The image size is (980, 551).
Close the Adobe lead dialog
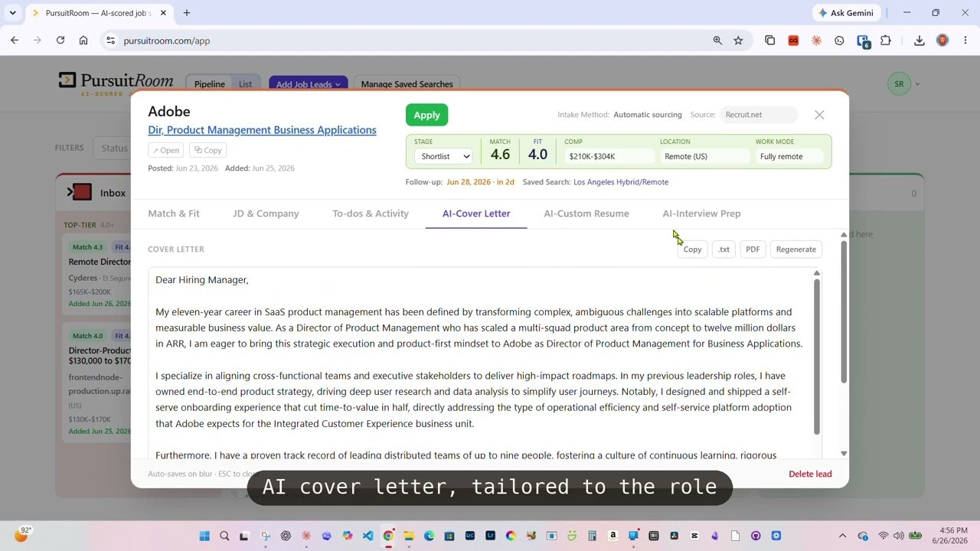click(819, 115)
